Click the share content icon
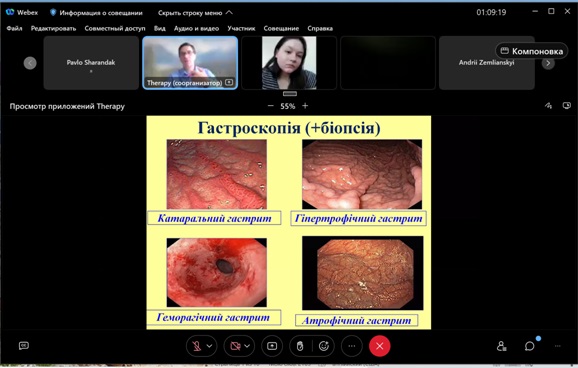Viewport: 578px width, 368px height. (x=272, y=346)
